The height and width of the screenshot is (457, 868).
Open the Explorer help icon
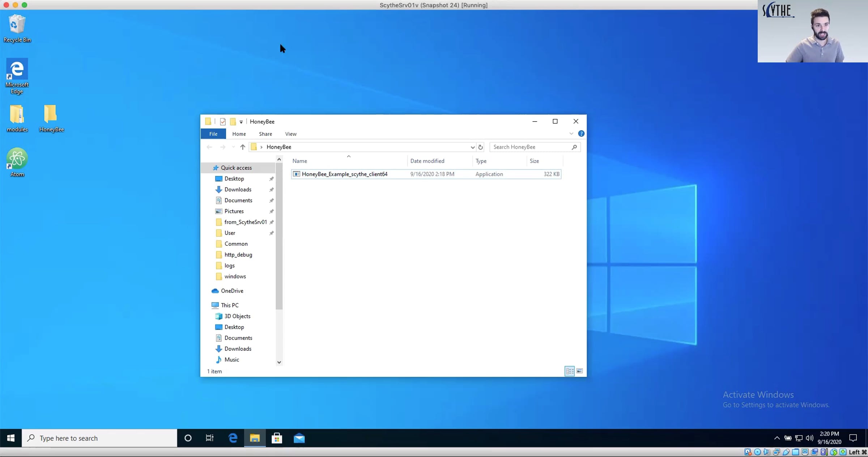point(581,134)
